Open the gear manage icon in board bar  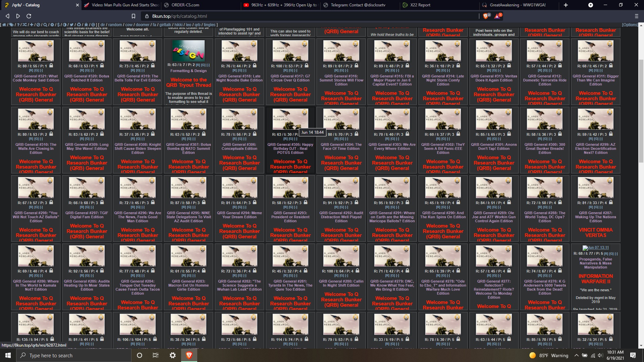52,25
